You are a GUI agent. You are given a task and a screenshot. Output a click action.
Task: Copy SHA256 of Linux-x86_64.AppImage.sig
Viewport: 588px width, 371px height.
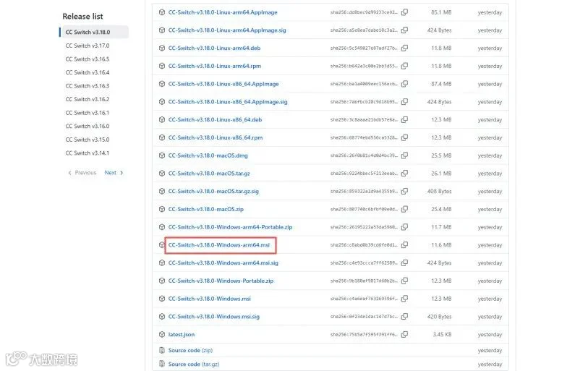(x=404, y=102)
